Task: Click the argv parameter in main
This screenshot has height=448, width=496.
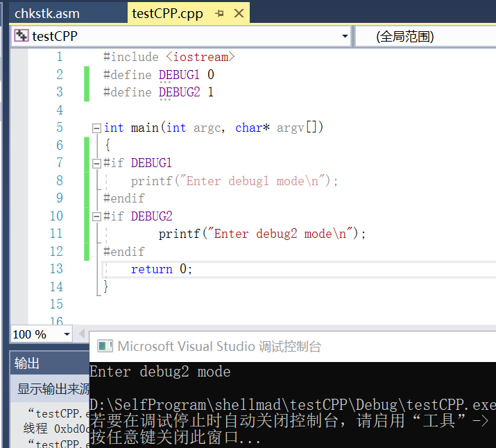Action: [x=290, y=128]
